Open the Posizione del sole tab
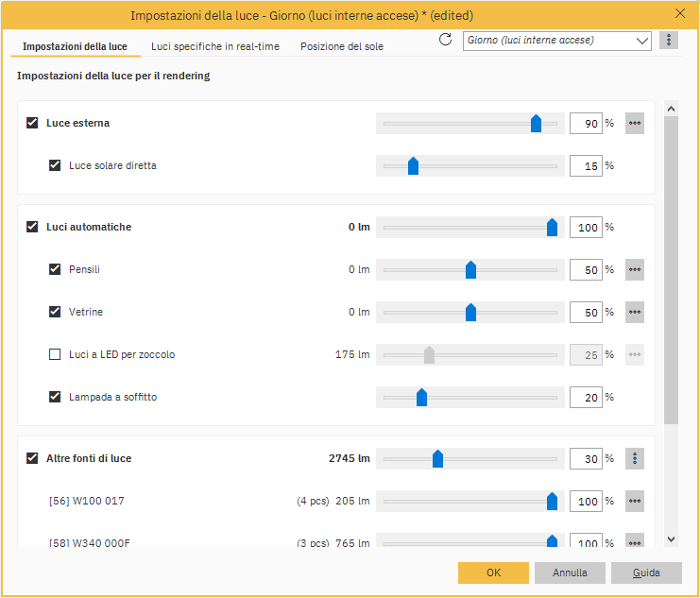 [342, 46]
